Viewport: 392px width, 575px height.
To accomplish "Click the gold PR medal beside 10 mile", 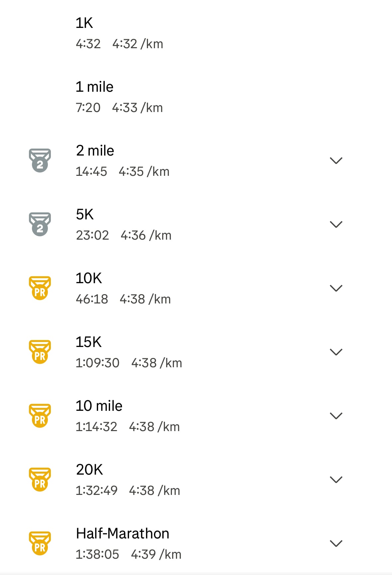I will pos(40,415).
